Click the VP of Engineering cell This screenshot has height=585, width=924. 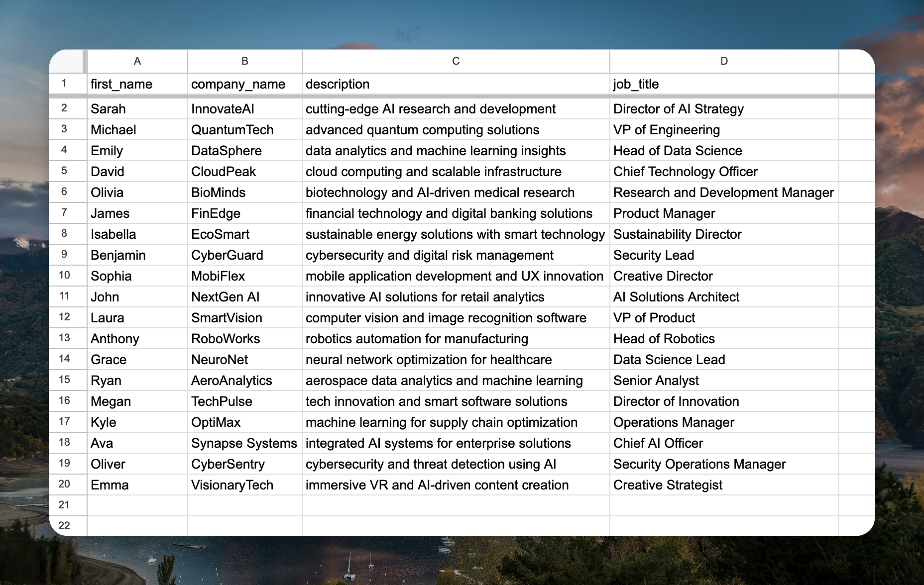[x=724, y=129]
